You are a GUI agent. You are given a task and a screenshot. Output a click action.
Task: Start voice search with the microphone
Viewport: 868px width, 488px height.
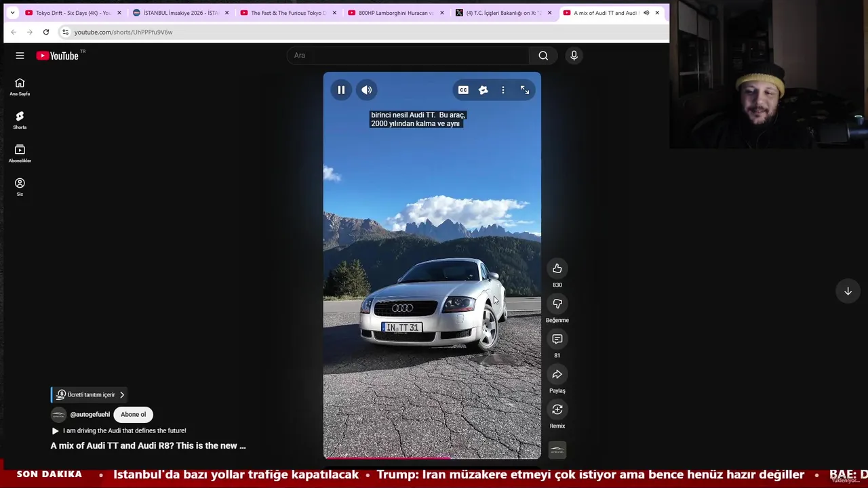pyautogui.click(x=574, y=56)
